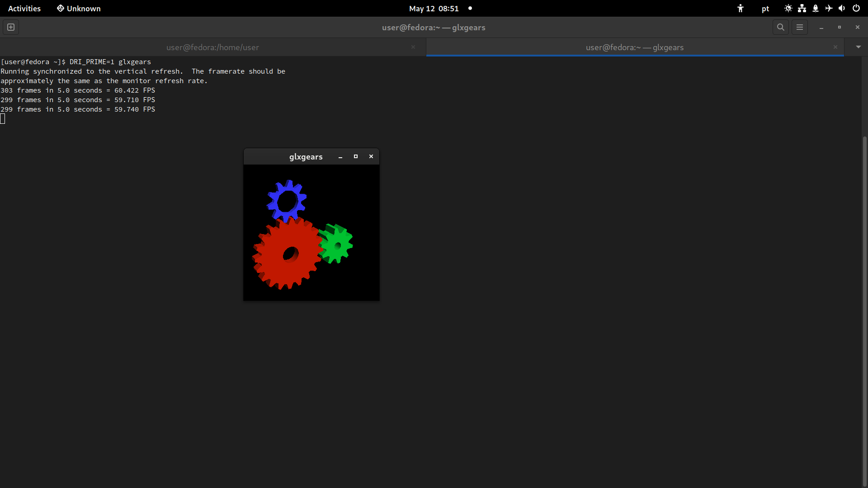Screen dimensions: 868x488
Task: Select the user@fedora:~ — glxgears tab
Action: click(634, 47)
